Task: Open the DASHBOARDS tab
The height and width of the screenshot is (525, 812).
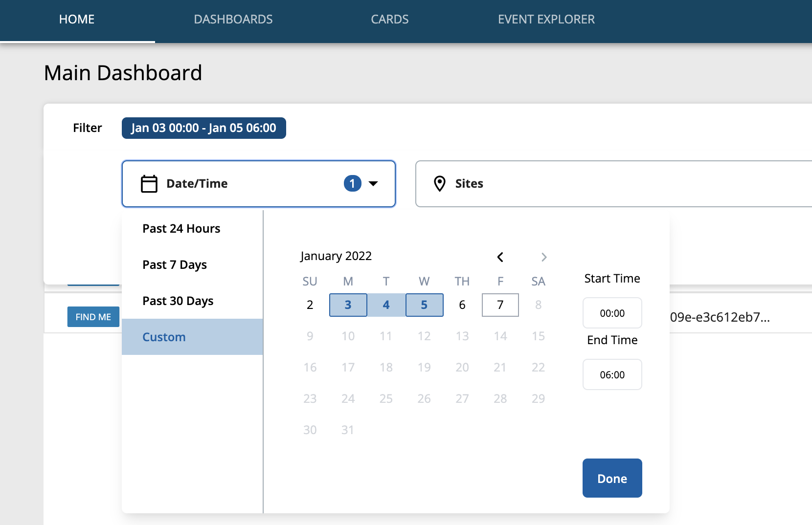Action: [233, 19]
